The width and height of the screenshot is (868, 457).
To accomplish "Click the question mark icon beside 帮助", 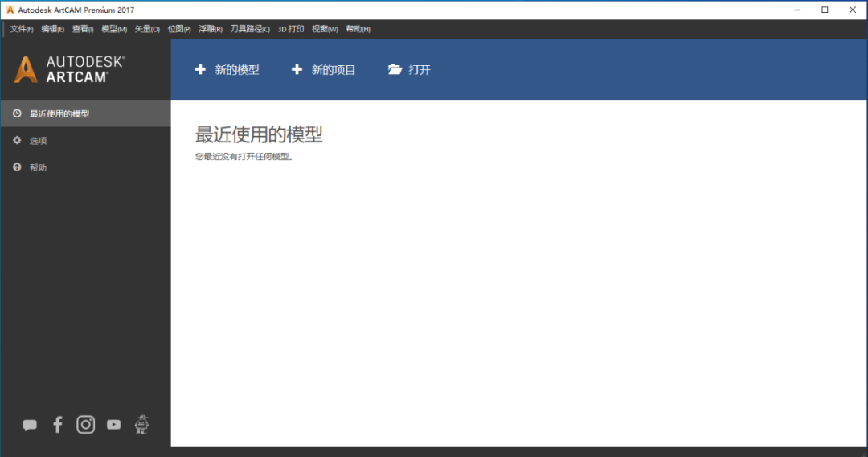I will pos(17,167).
